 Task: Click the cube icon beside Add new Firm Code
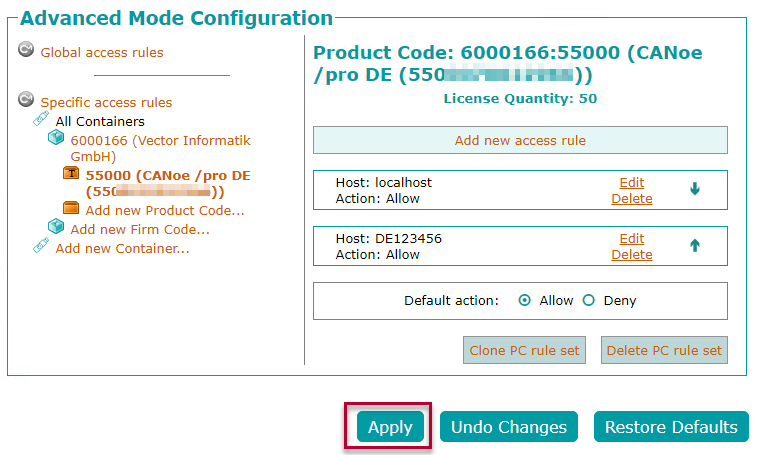tap(56, 226)
